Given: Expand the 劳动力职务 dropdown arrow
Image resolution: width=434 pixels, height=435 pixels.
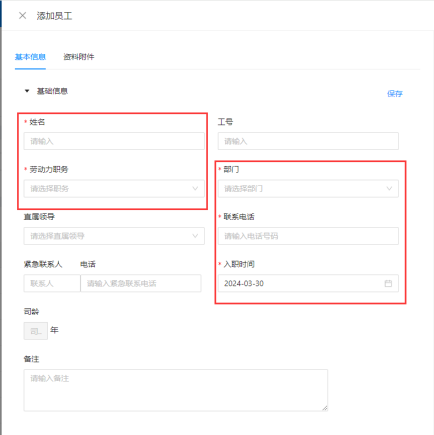Looking at the screenshot, I should [x=195, y=188].
